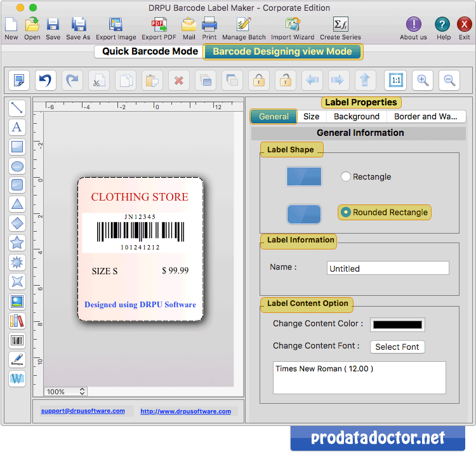This screenshot has height=452, width=476.
Task: Click the rounded rectangle preview thumbnail
Action: point(304,215)
